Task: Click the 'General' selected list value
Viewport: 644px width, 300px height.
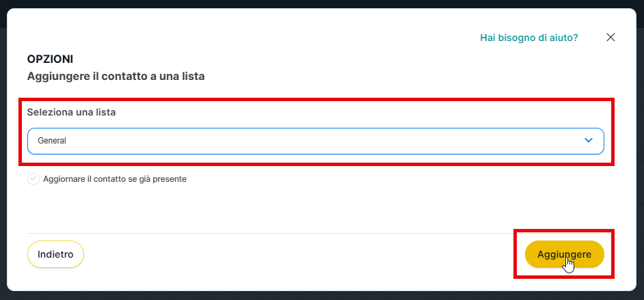Action: click(x=52, y=141)
